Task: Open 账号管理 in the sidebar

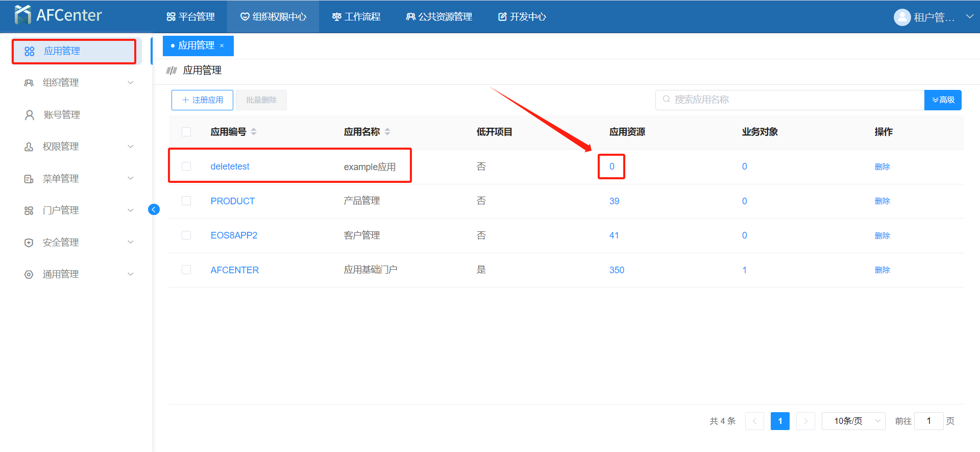Action: 61,115
